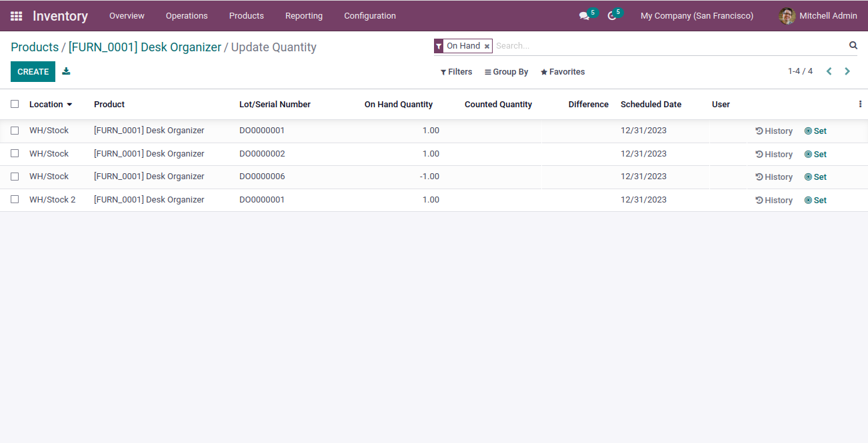Open the Favorites dropdown
868x443 pixels.
coord(563,72)
